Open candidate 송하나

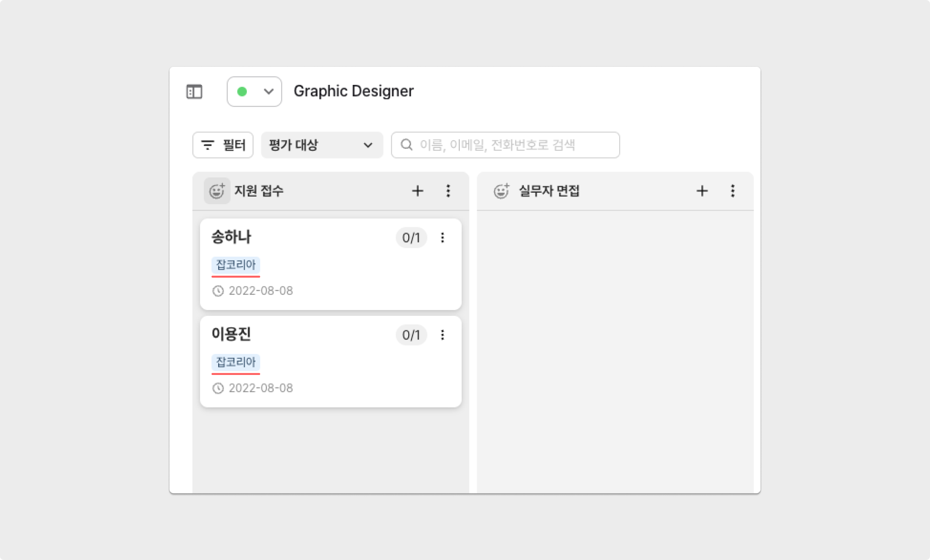231,237
